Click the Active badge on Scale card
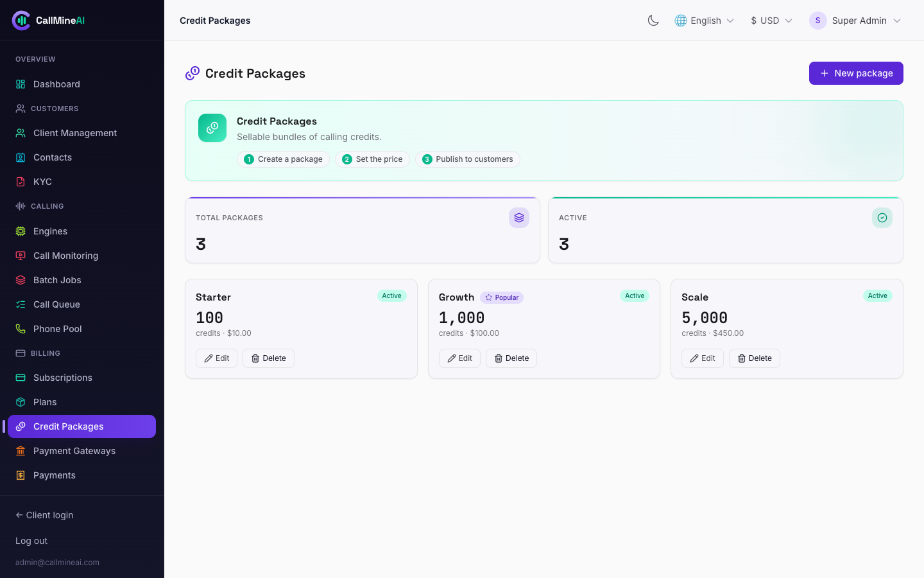Image resolution: width=924 pixels, height=578 pixels. point(878,296)
